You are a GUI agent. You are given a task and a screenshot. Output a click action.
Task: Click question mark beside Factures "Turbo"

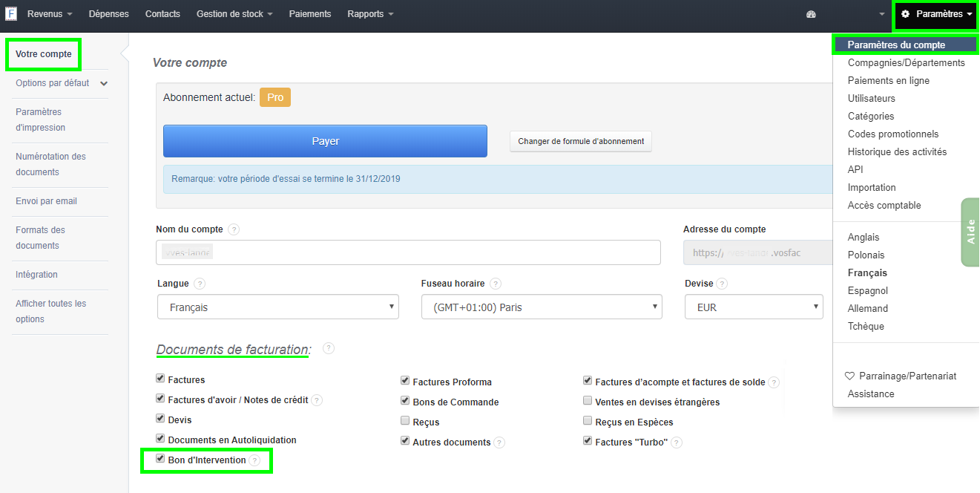tap(676, 442)
